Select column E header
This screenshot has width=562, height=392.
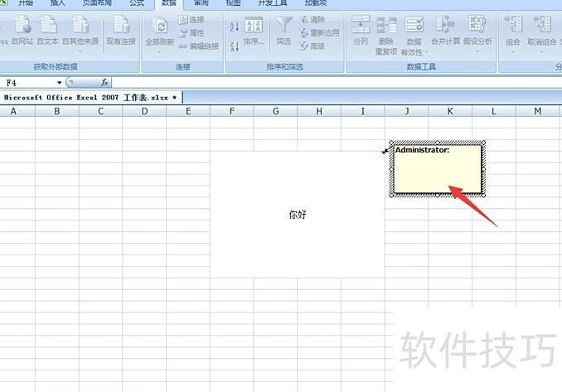tap(188, 111)
